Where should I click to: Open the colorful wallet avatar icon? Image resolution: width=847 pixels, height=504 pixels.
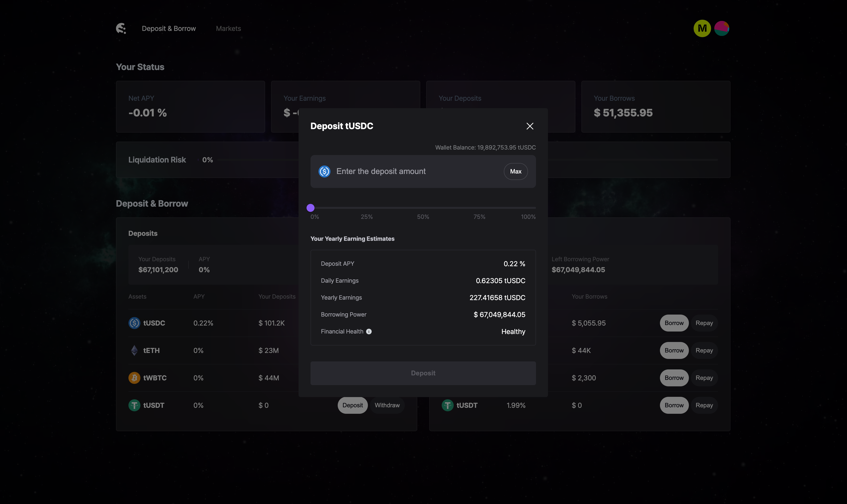pos(721,28)
